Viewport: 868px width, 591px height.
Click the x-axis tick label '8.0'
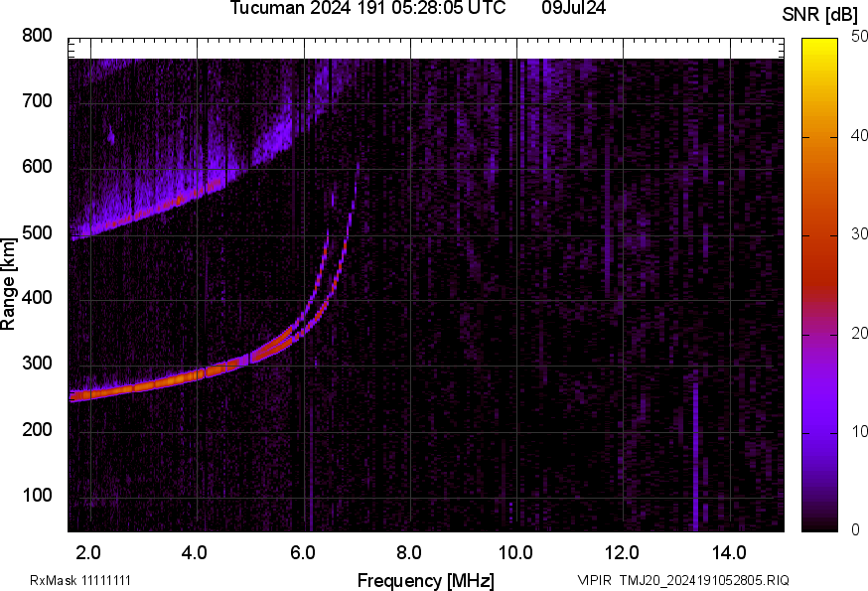[408, 553]
